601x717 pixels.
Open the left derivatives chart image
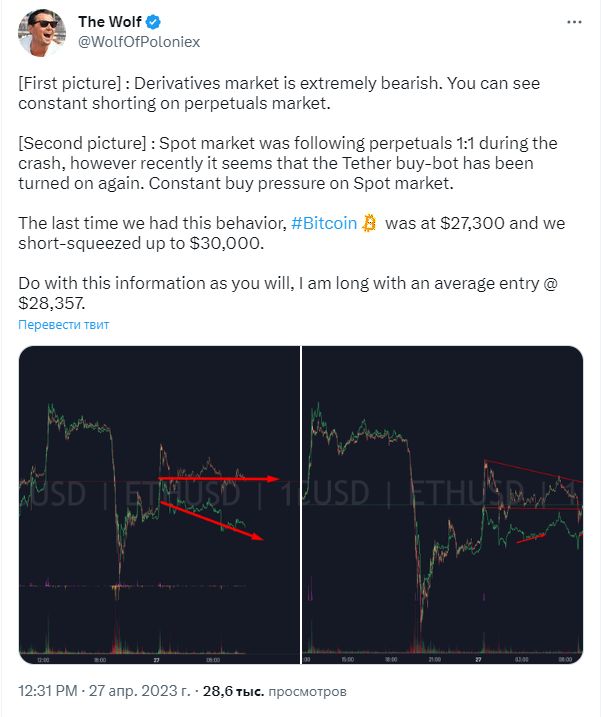(x=158, y=505)
